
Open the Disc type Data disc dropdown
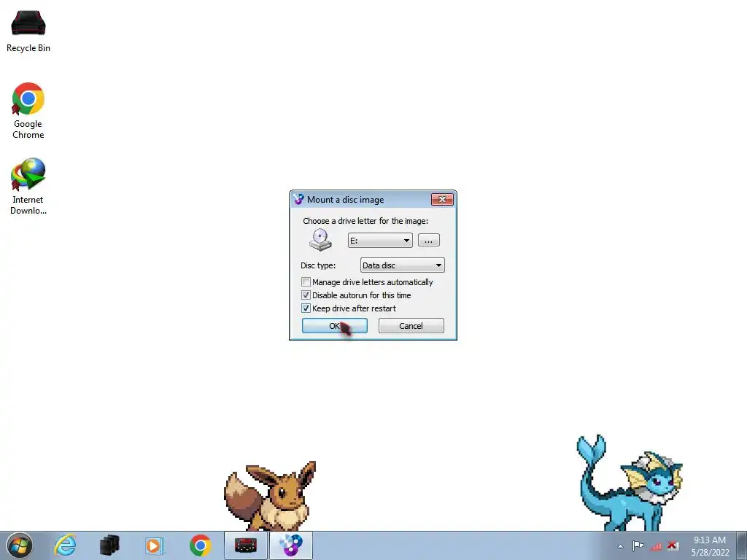click(x=403, y=265)
